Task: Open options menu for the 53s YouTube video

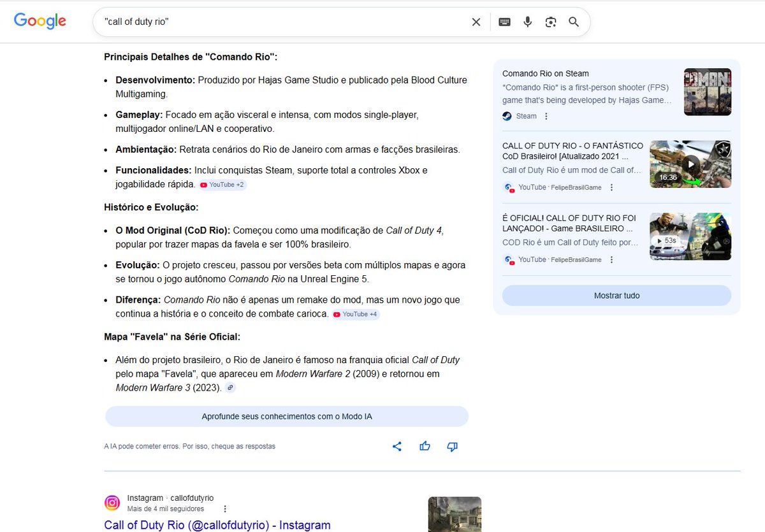Action: (611, 259)
